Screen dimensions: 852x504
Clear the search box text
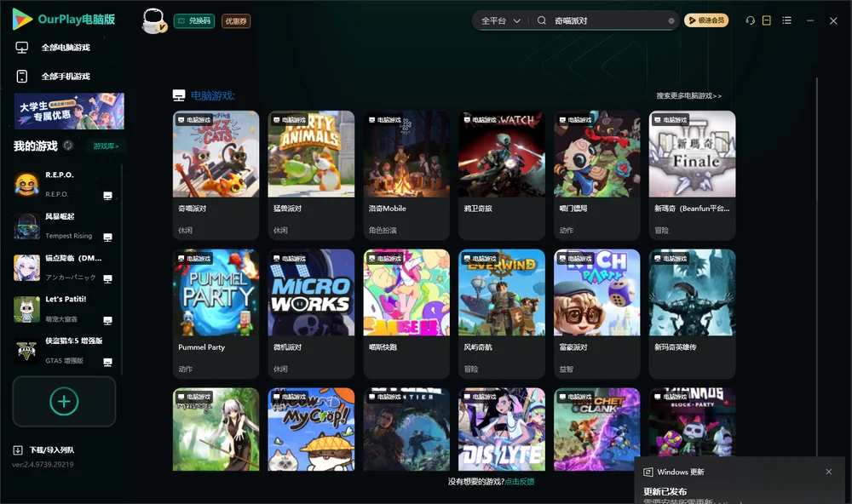coord(671,20)
